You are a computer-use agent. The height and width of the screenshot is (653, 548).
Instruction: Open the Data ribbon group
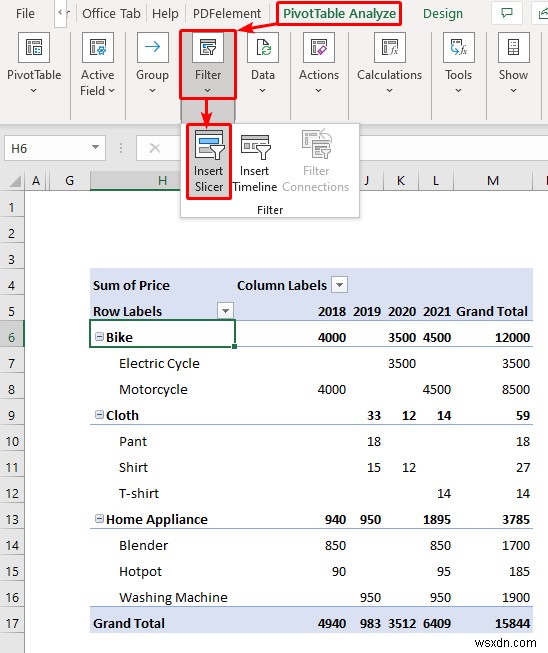[x=263, y=63]
